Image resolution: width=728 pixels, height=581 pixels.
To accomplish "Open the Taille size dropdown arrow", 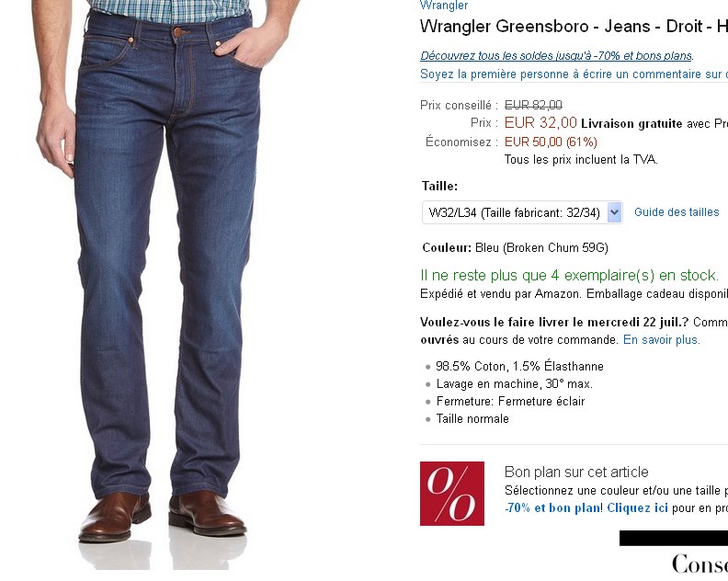I will tap(614, 212).
